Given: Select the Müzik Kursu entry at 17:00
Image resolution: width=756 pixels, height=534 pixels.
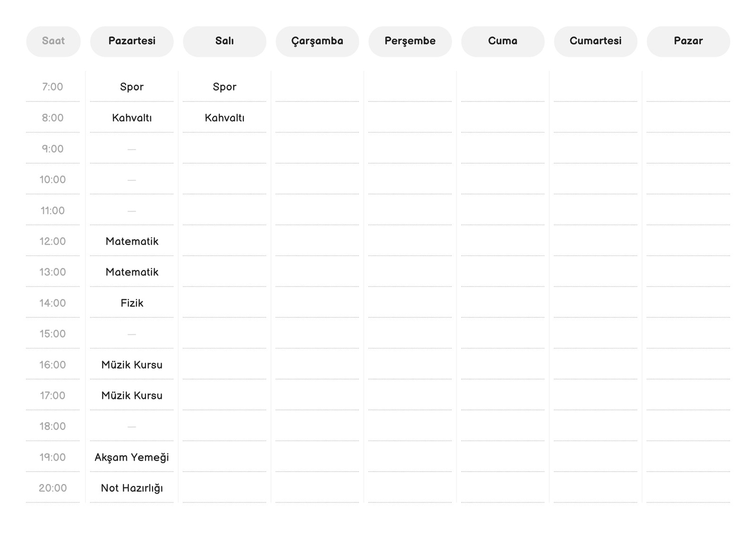Looking at the screenshot, I should point(132,395).
